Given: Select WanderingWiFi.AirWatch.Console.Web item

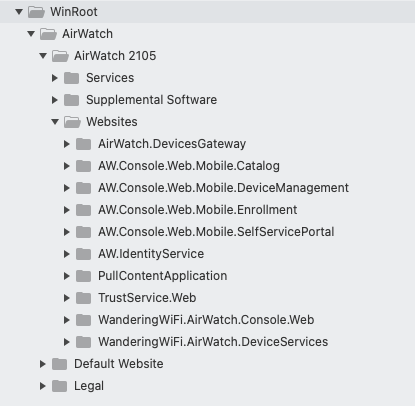Looking at the screenshot, I should pos(206,320).
